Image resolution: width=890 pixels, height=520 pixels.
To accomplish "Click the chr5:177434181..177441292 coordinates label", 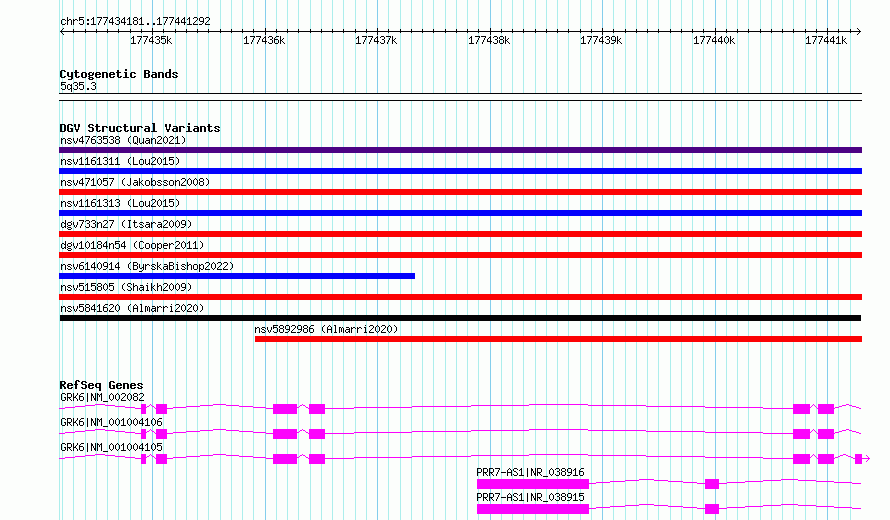I will point(135,21).
